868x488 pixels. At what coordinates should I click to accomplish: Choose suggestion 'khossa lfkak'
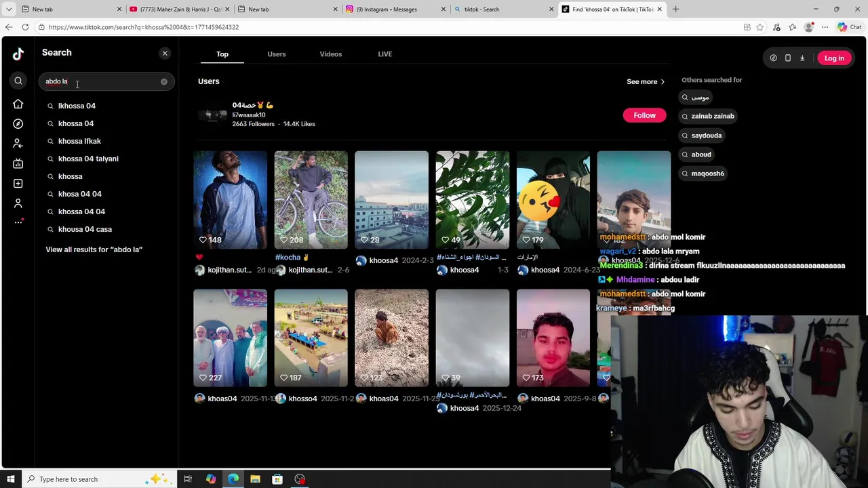click(79, 141)
